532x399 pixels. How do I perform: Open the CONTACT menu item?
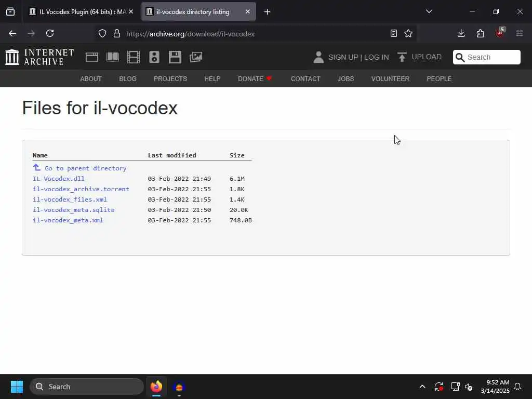[305, 79]
